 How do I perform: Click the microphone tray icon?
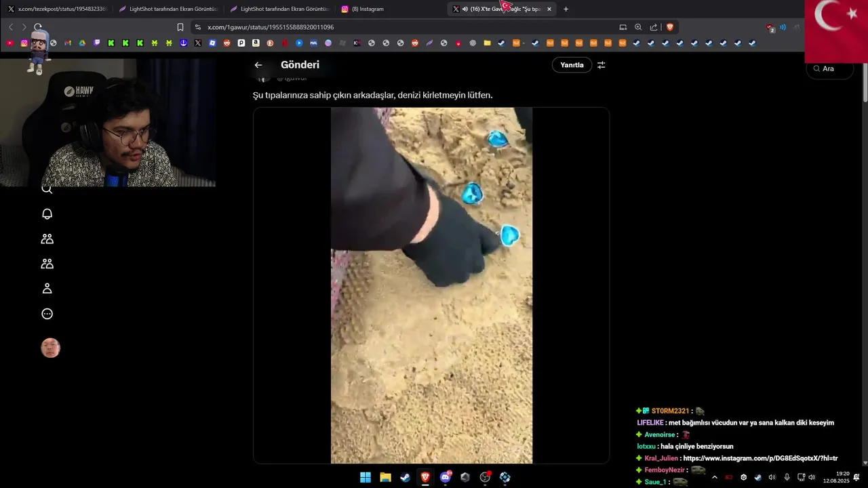(x=787, y=477)
